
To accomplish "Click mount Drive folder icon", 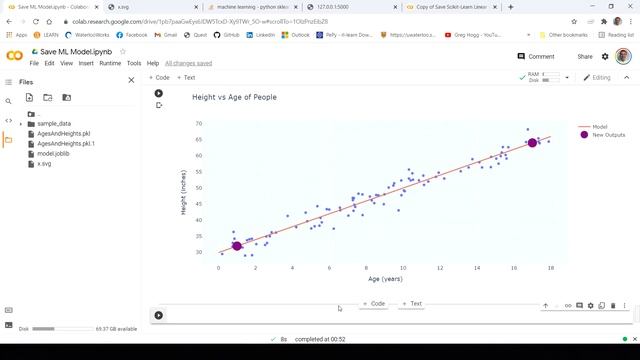I will pos(67,98).
